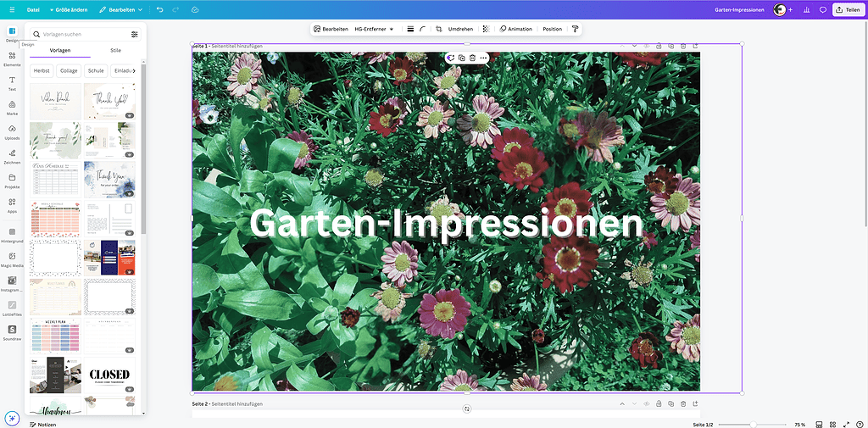Toggle the lock on page 2
Viewport: 868px width, 428px height.
pos(658,404)
